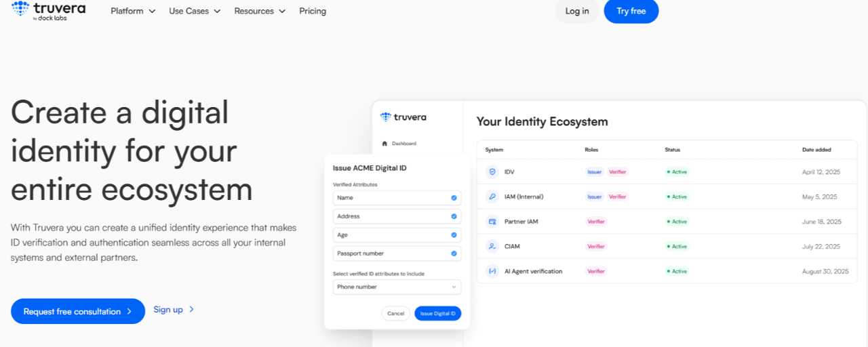Click the IDV system name
Image resolution: width=868 pixels, height=347 pixels.
(509, 172)
